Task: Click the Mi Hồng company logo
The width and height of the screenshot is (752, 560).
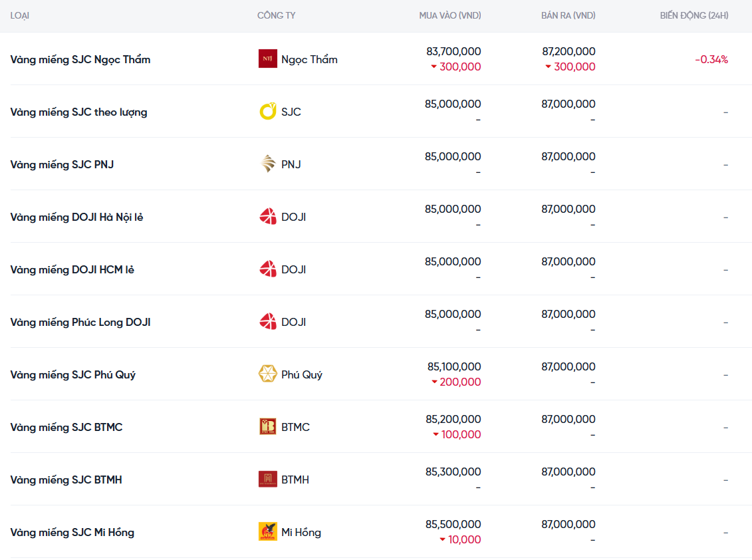Action: click(267, 531)
